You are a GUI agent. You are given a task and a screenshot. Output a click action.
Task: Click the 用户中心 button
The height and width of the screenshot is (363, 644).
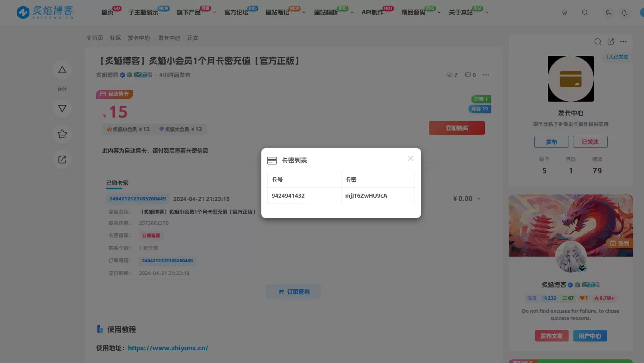[590, 336]
